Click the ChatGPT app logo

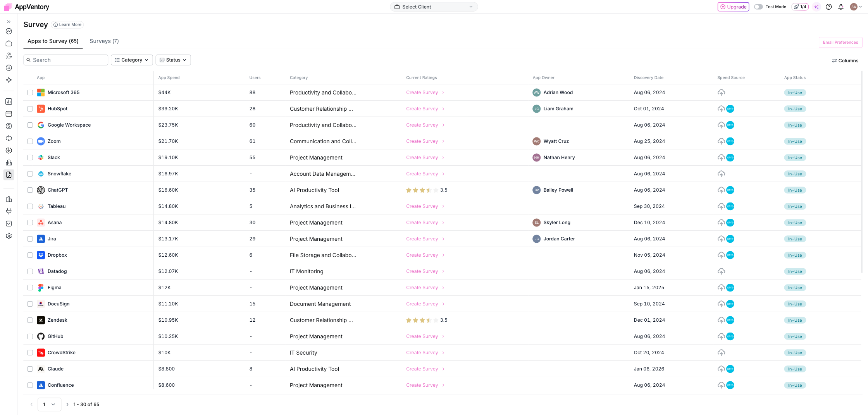point(41,190)
